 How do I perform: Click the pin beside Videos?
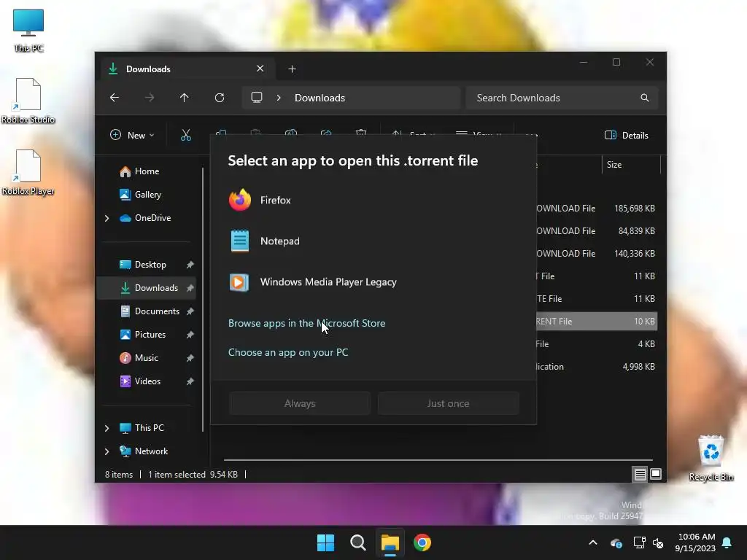(190, 381)
